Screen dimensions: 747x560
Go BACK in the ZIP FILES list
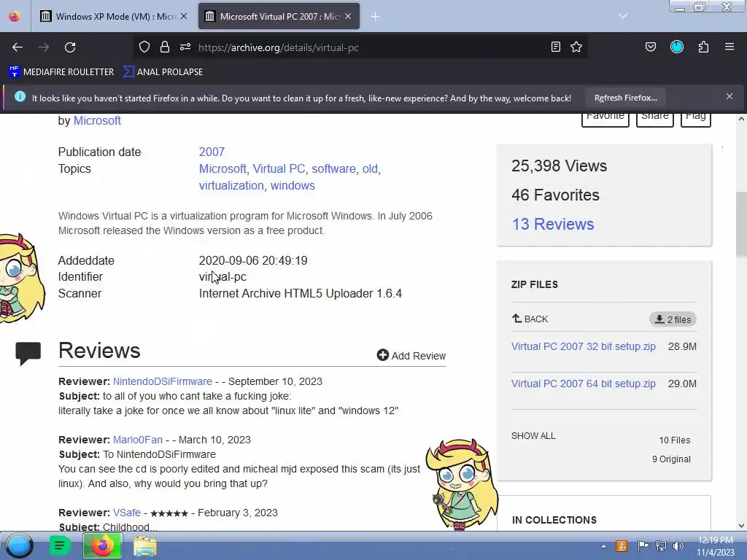click(530, 319)
